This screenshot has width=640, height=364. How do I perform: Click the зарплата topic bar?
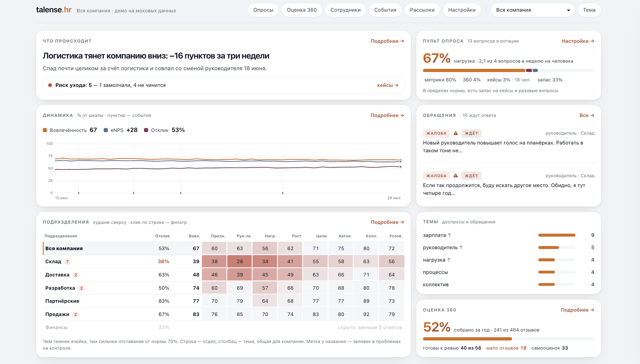click(x=557, y=235)
